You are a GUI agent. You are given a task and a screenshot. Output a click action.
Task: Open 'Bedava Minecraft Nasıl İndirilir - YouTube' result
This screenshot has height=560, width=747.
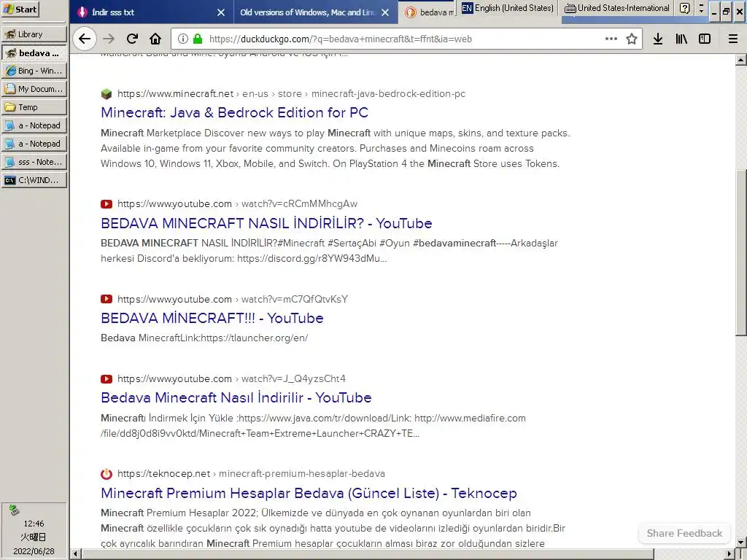point(236,397)
